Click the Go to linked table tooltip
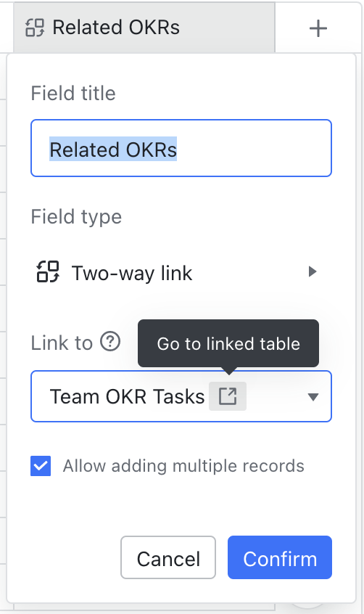364x614 pixels. pyautogui.click(x=228, y=343)
